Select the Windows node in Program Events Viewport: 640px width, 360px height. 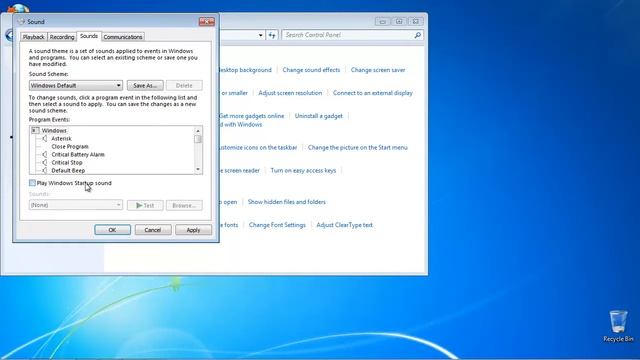(54, 130)
